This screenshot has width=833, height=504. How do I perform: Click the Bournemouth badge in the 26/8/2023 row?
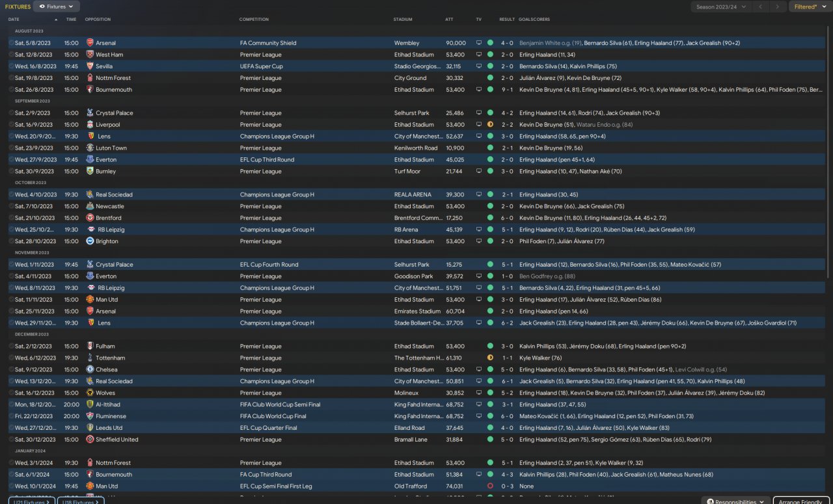[x=90, y=90]
